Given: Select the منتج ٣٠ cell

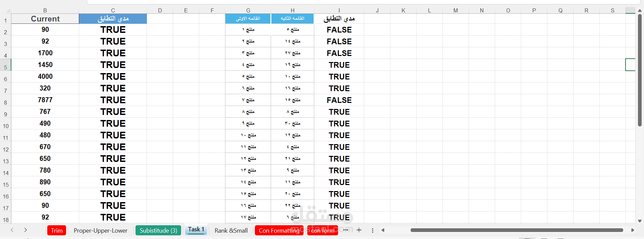Looking at the screenshot, I should tap(292, 123).
